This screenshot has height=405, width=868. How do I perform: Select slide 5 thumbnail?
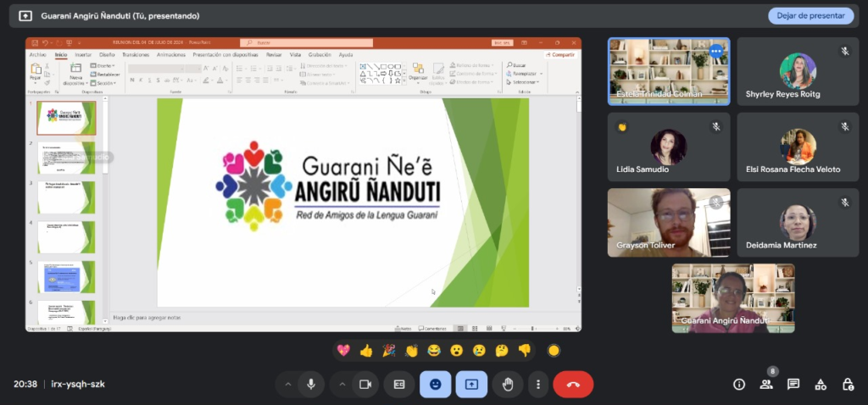point(66,277)
